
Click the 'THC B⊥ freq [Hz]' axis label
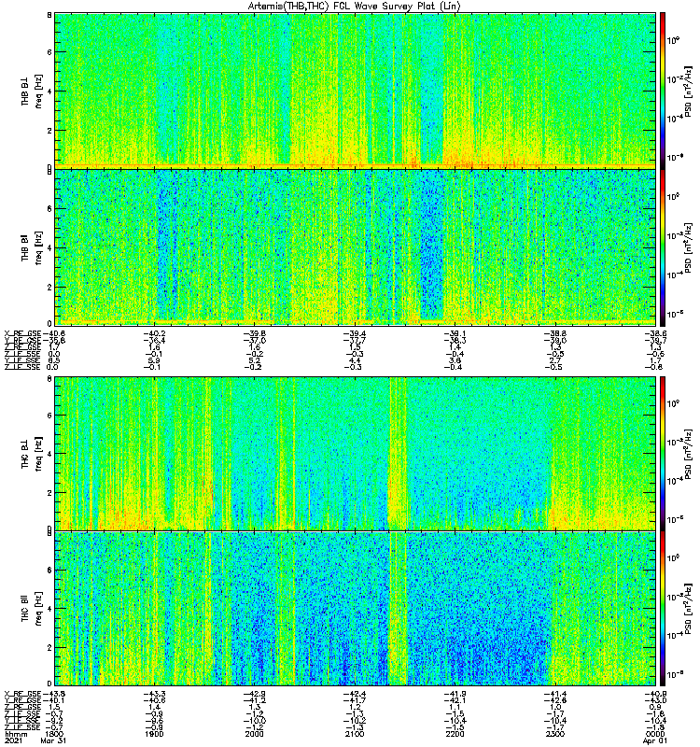pos(32,453)
